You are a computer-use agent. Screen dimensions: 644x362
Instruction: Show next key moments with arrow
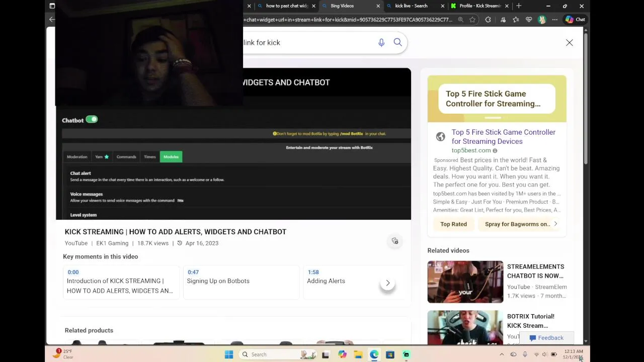[387, 283]
